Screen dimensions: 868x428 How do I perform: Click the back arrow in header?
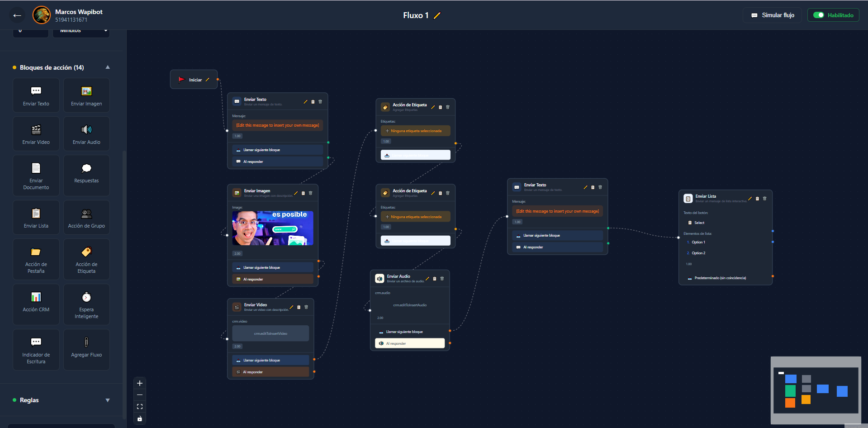(17, 15)
